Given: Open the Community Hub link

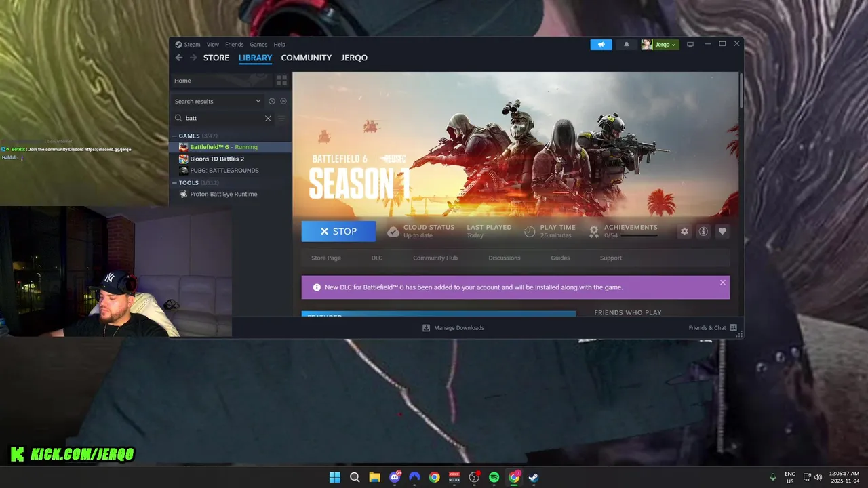Looking at the screenshot, I should tap(435, 258).
